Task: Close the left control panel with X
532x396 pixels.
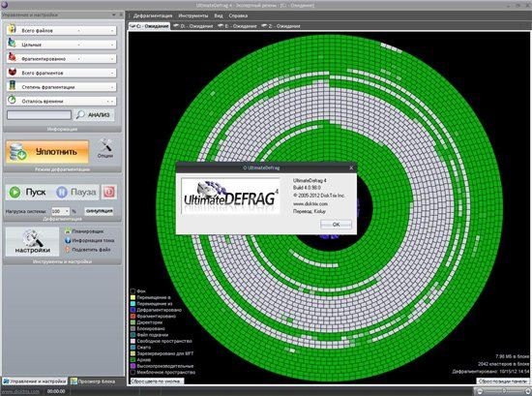Action: [x=121, y=15]
